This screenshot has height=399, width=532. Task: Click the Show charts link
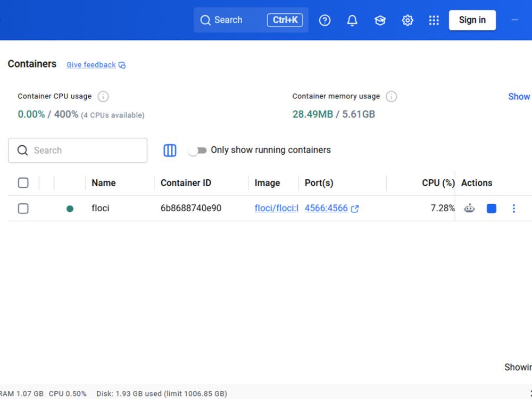click(x=519, y=97)
